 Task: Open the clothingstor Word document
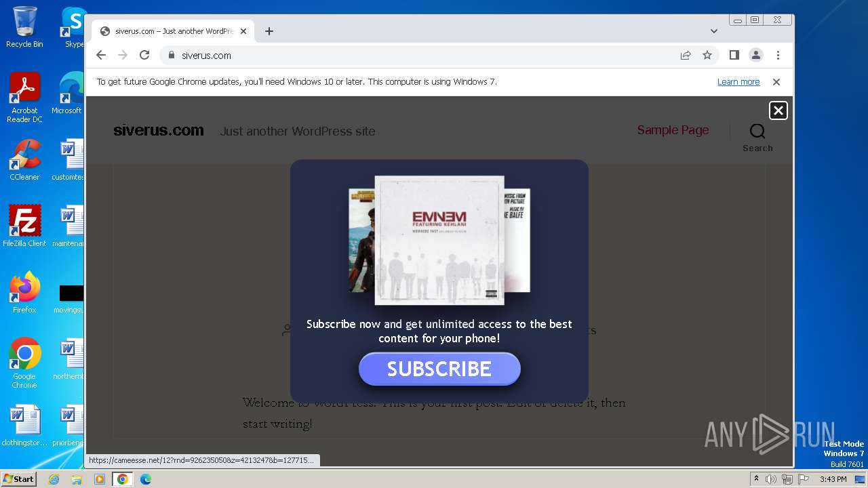[x=24, y=426]
